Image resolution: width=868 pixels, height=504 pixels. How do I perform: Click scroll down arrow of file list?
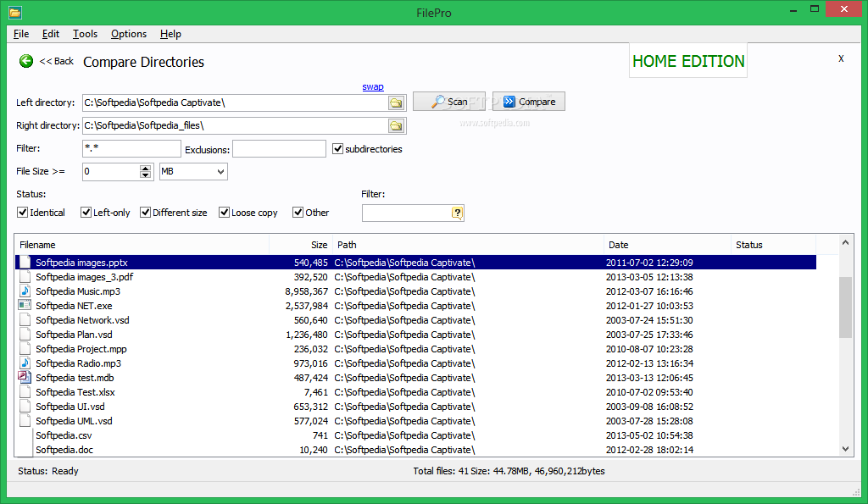[x=845, y=449]
